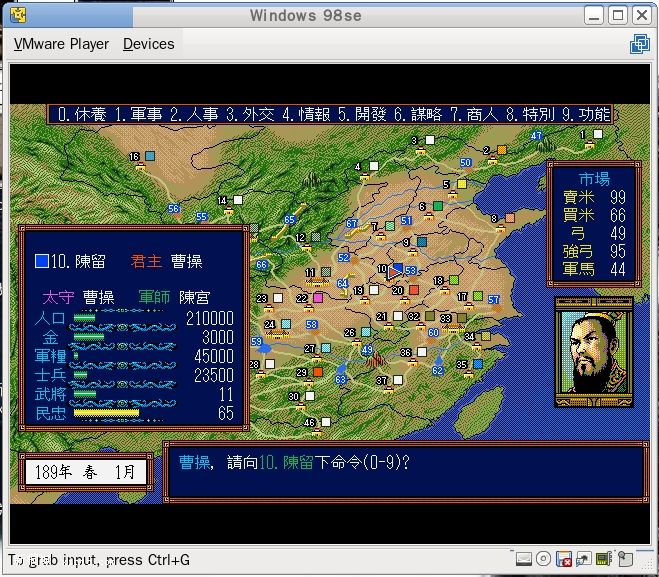659x577 pixels.
Task: Choose the 1.軍事 military command
Action: [138, 114]
